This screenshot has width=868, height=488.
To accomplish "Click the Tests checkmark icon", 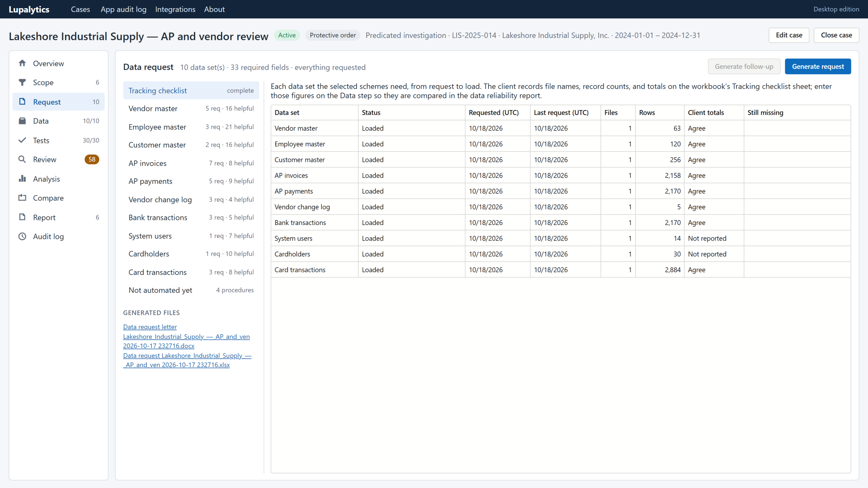I will point(22,140).
